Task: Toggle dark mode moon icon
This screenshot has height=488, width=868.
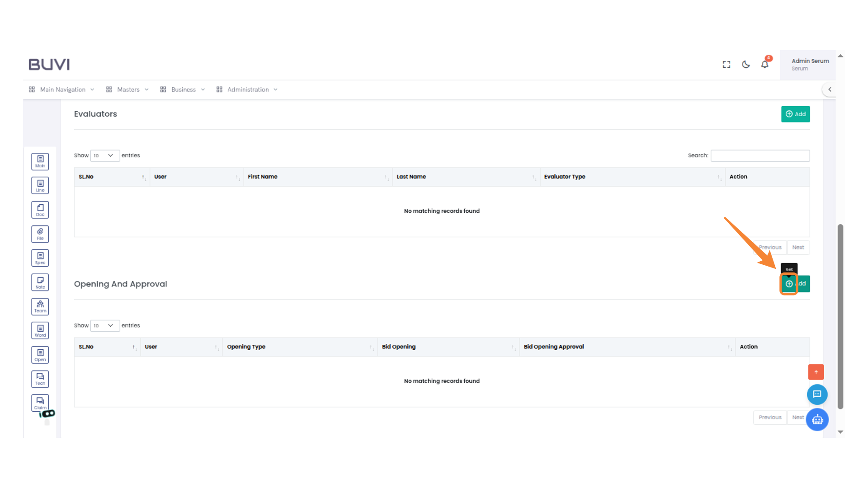Action: coord(745,65)
